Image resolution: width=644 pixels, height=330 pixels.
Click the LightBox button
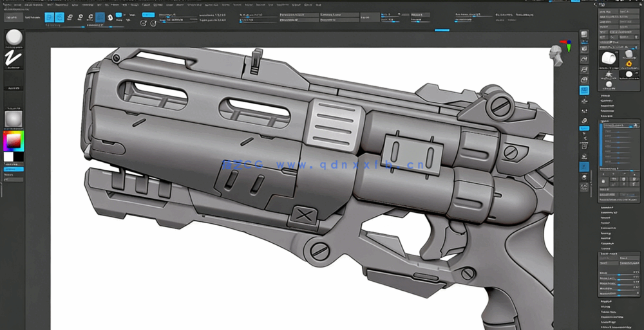click(x=14, y=18)
